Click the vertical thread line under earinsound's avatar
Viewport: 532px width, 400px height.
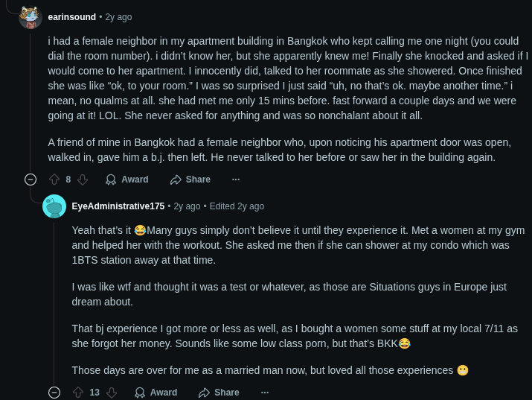pyautogui.click(x=31, y=102)
